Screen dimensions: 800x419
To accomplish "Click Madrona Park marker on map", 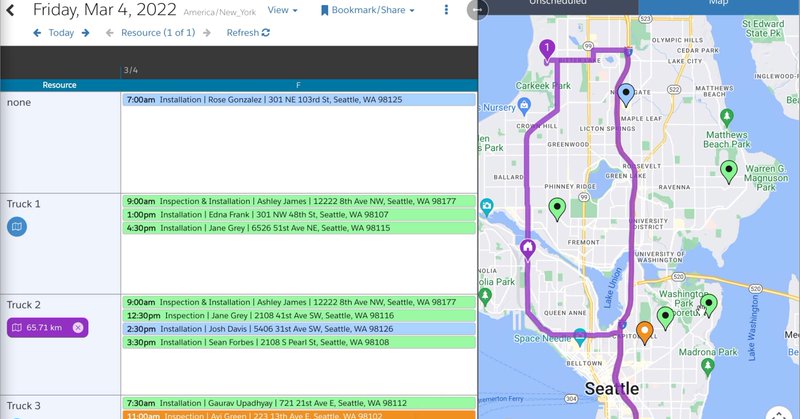I will point(708,365).
